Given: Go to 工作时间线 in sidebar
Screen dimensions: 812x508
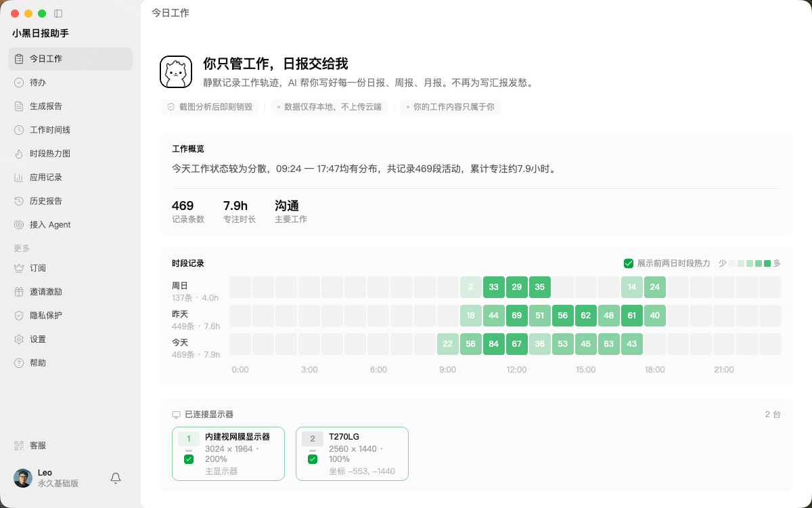Looking at the screenshot, I should coord(70,130).
